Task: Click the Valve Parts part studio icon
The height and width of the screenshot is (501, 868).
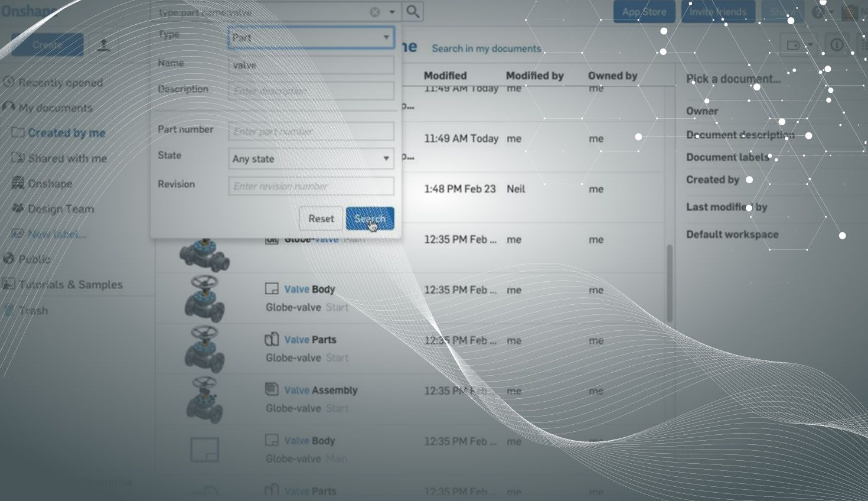Action: (x=272, y=340)
